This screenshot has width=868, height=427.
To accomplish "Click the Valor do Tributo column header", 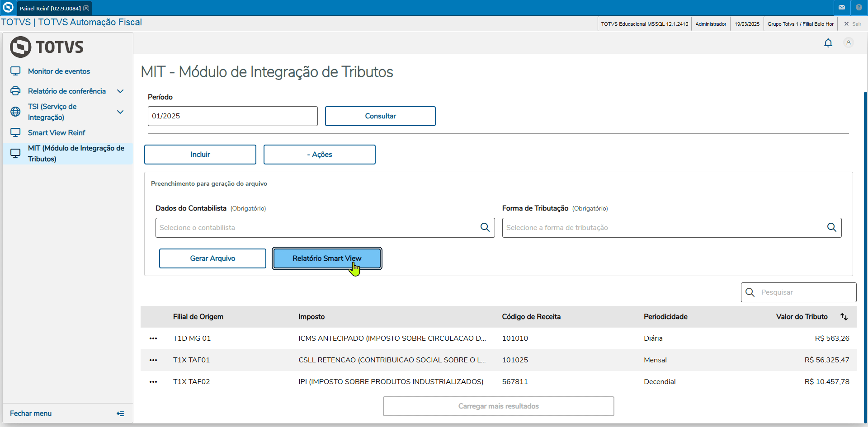I will coord(802,317).
